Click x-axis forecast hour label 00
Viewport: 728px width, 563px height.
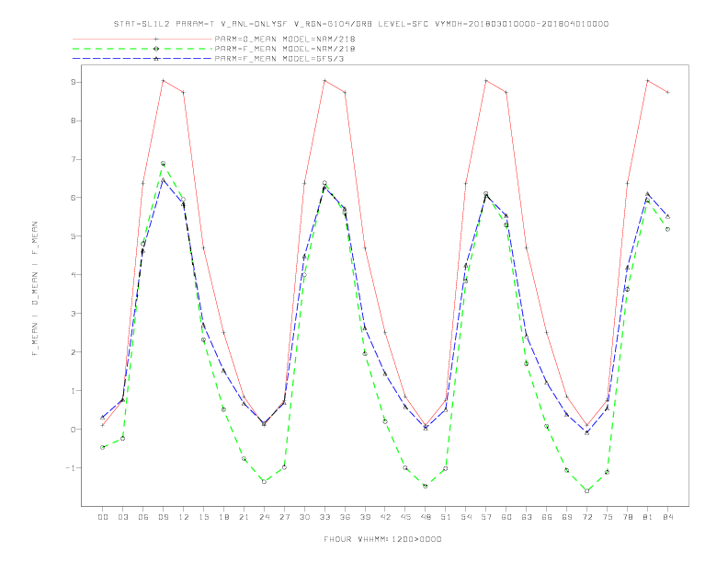pyautogui.click(x=103, y=517)
